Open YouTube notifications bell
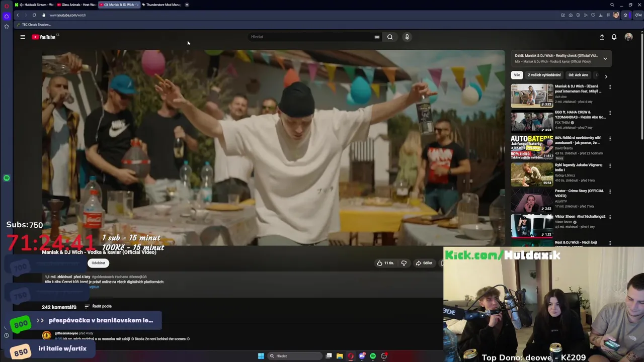 pos(614,37)
